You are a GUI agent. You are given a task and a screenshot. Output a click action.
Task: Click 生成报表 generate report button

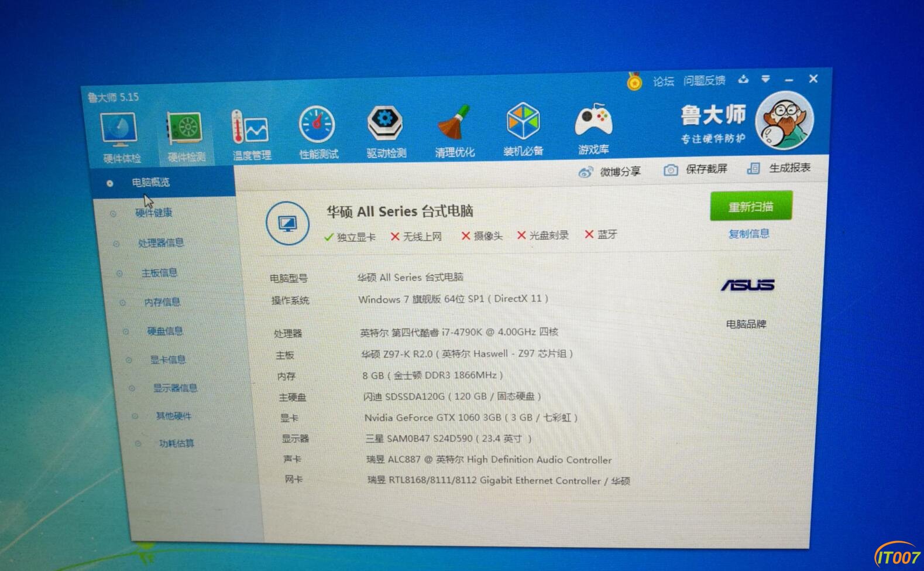click(x=779, y=168)
